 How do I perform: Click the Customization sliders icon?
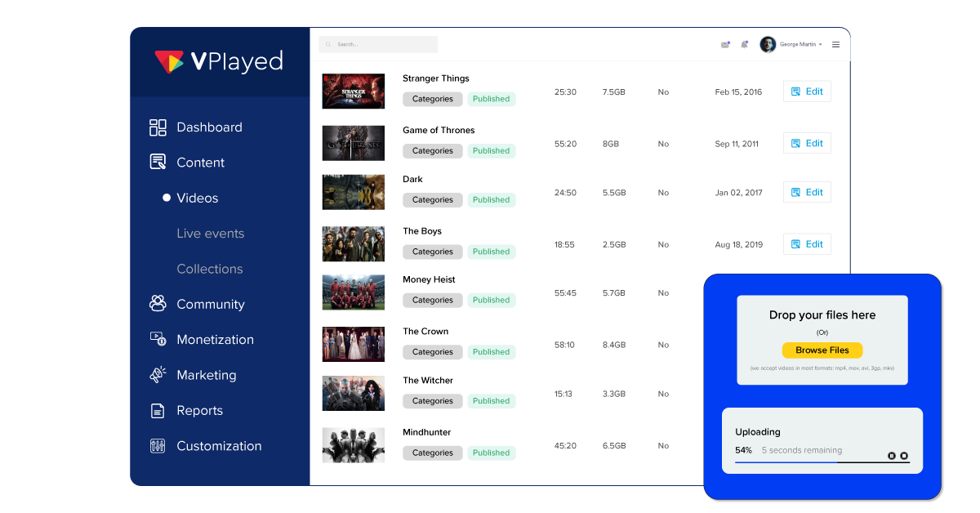(x=157, y=446)
